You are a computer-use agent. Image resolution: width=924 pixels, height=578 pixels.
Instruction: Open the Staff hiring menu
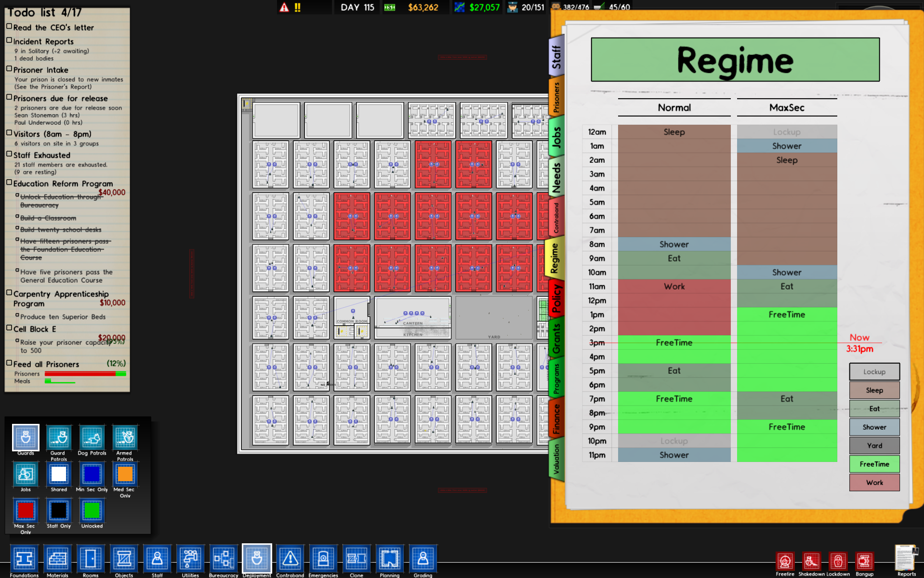157,559
